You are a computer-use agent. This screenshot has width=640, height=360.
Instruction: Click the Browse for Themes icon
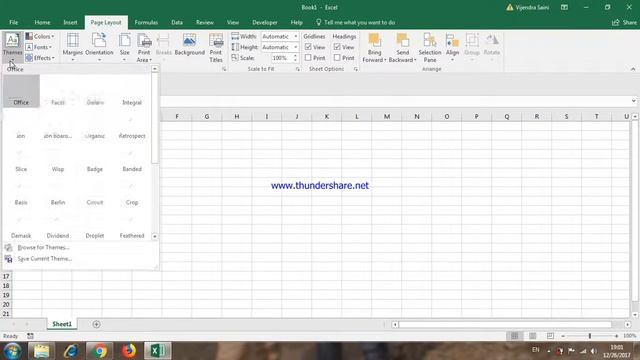[8, 247]
